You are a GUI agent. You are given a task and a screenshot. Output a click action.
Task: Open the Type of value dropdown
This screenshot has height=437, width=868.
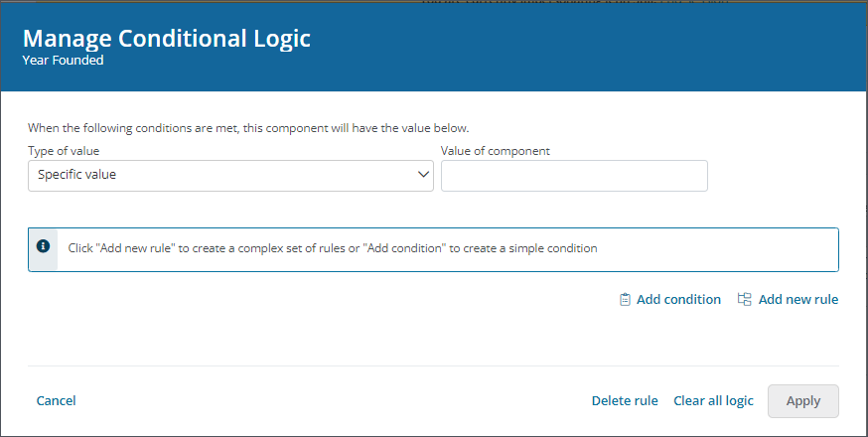[x=230, y=175]
